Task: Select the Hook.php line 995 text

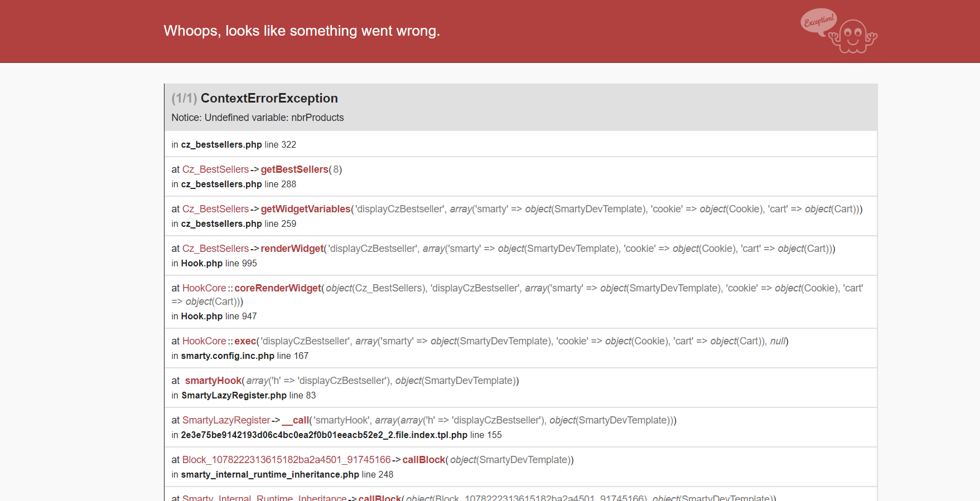Action: point(214,263)
